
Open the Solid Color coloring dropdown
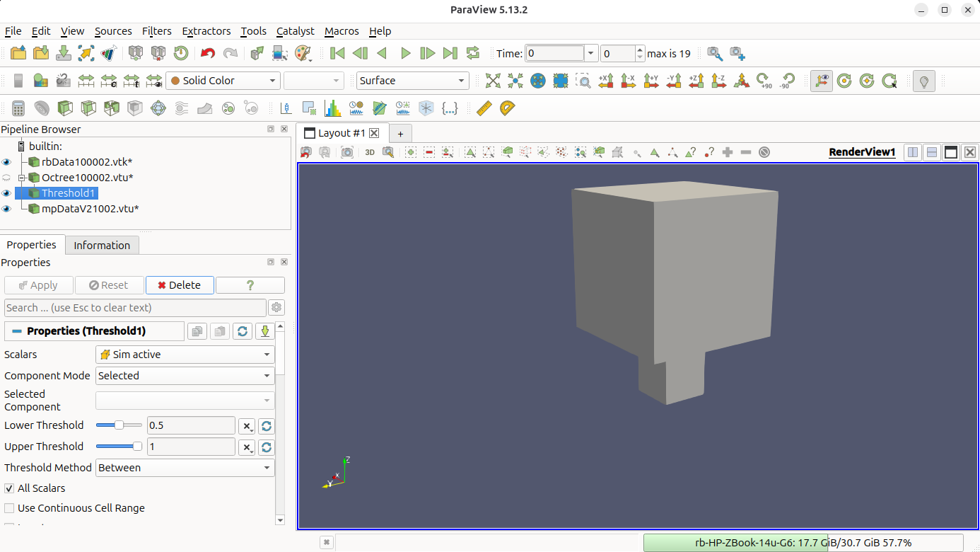coord(223,81)
